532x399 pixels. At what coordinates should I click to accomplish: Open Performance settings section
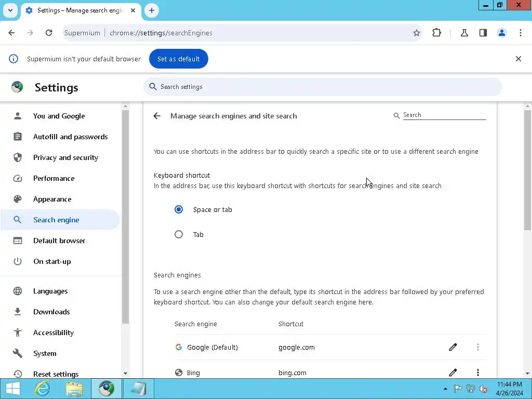click(x=60, y=179)
